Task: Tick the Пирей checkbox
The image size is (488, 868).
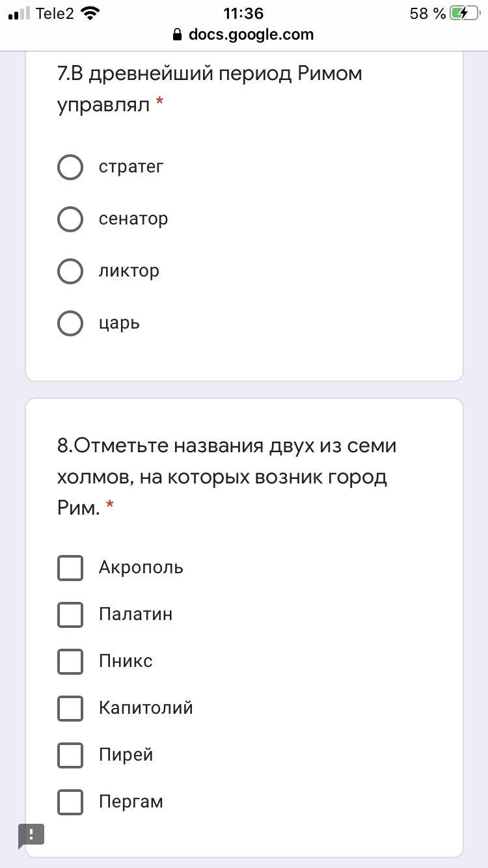Action: tap(70, 755)
